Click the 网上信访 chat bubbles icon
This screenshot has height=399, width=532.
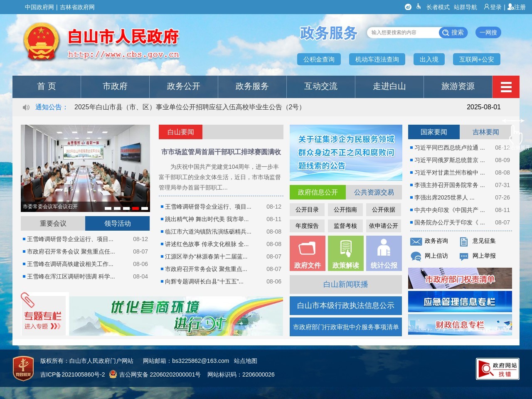click(x=416, y=256)
